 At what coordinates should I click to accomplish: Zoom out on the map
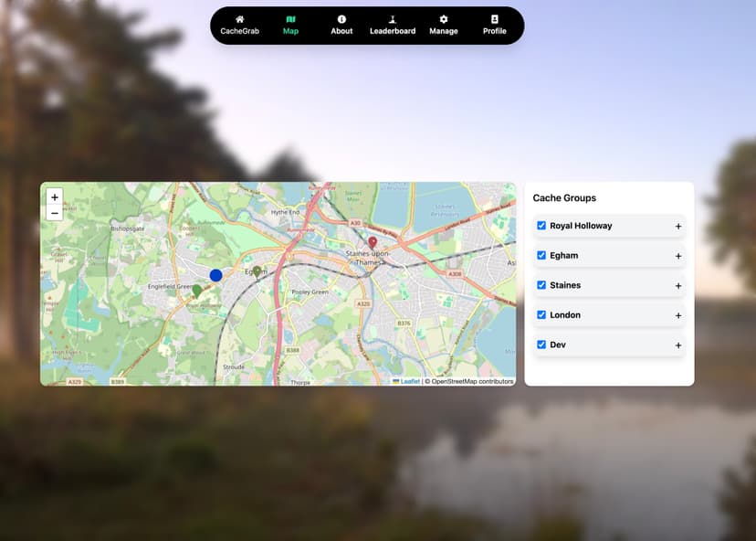[55, 213]
